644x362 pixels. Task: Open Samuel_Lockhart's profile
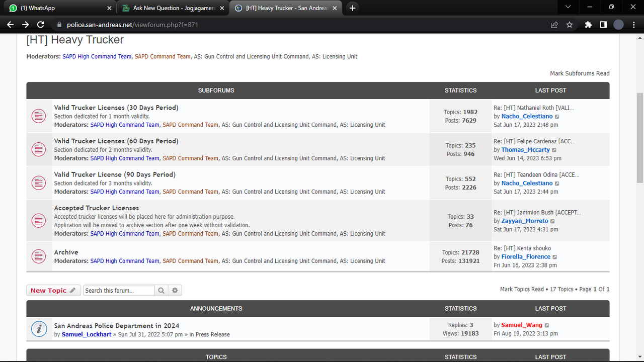point(87,334)
